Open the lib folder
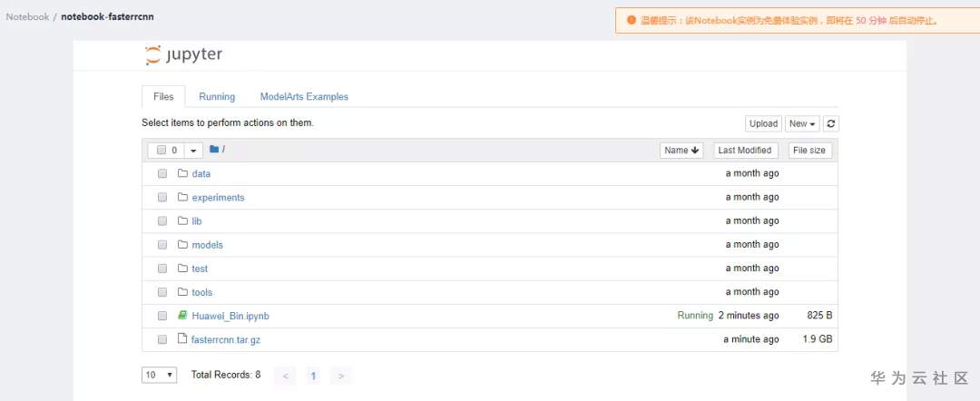The width and height of the screenshot is (980, 401). pos(196,221)
